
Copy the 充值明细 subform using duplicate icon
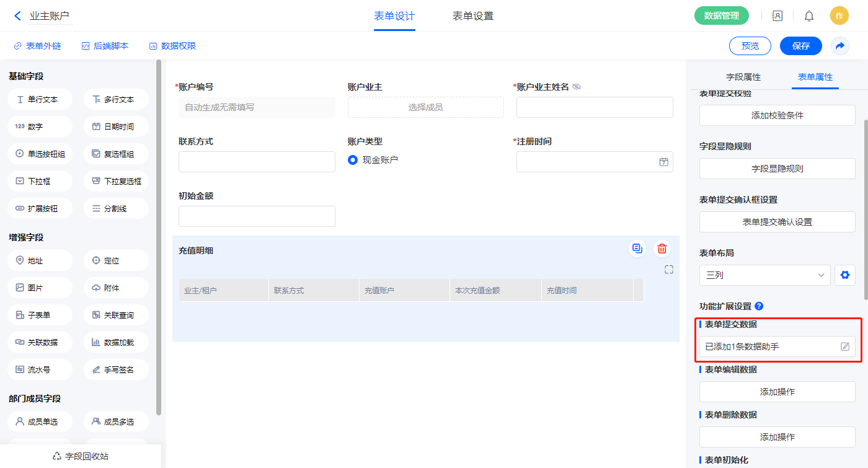coord(637,249)
